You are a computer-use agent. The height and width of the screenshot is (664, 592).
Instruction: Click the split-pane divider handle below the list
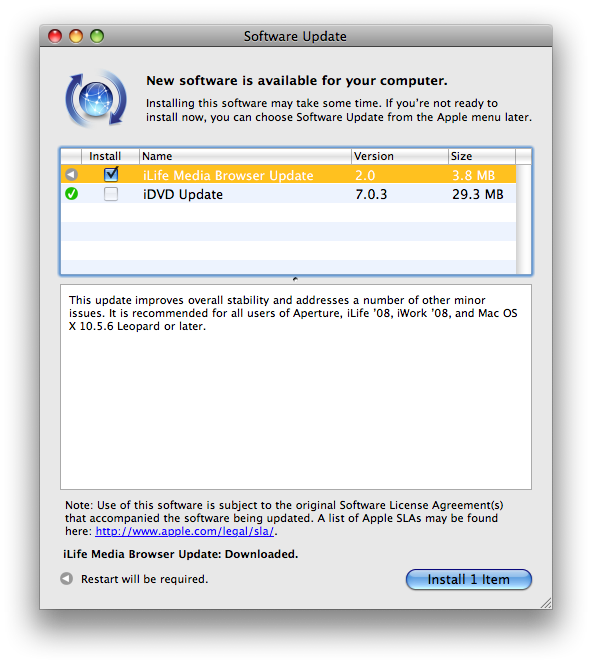click(295, 279)
